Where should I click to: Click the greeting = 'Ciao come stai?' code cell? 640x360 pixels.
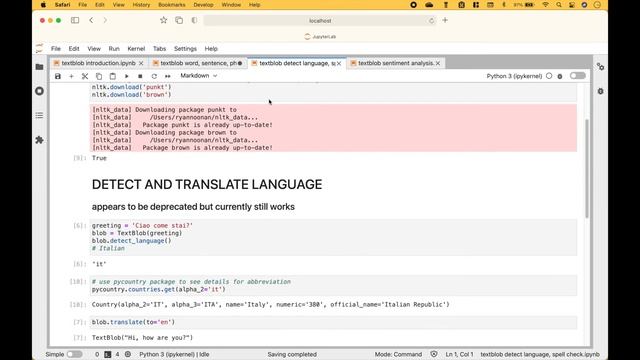click(x=333, y=237)
